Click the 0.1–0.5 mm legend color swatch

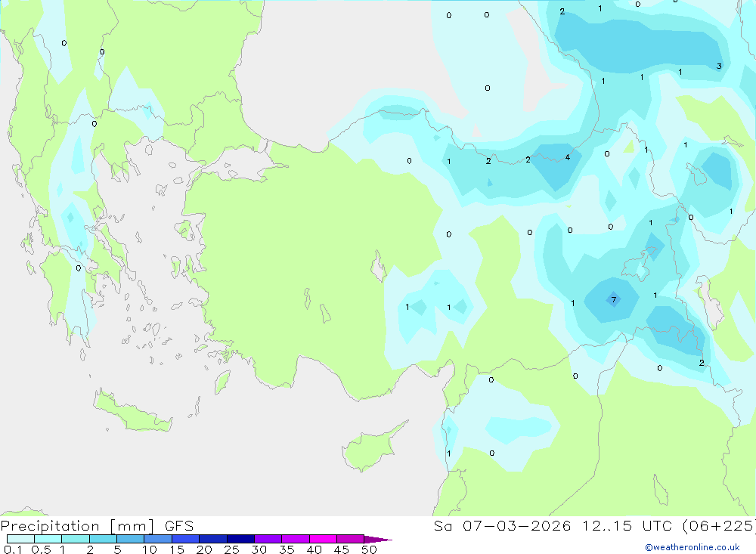click(20, 539)
